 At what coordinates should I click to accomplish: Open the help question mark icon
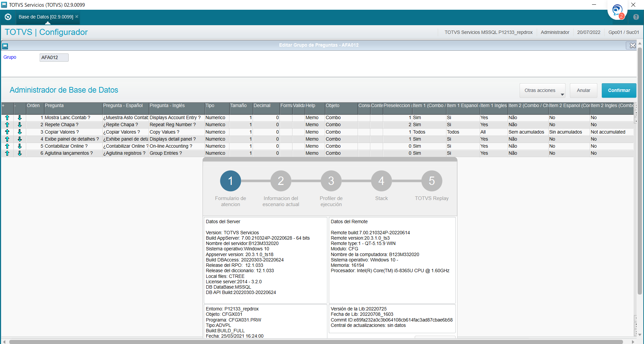click(636, 17)
